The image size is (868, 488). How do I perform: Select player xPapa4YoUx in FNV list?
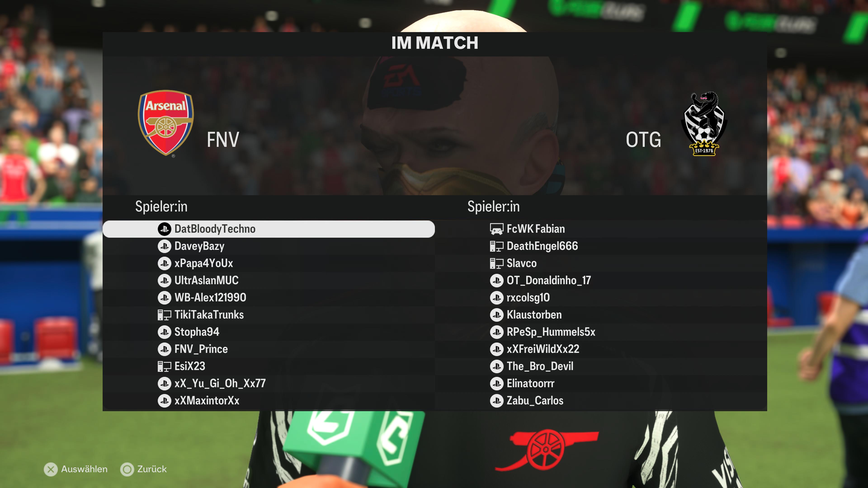(x=269, y=263)
